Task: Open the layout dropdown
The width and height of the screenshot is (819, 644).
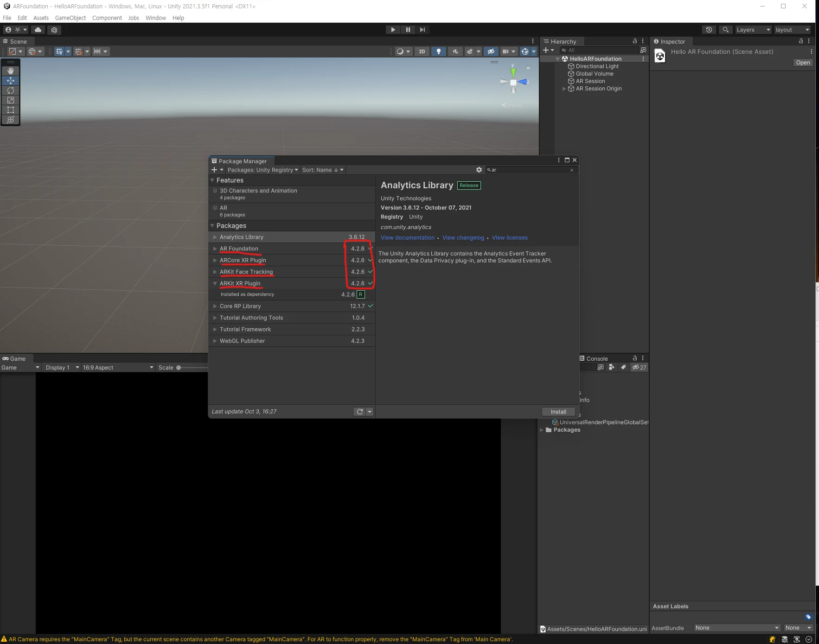Action: click(x=793, y=30)
